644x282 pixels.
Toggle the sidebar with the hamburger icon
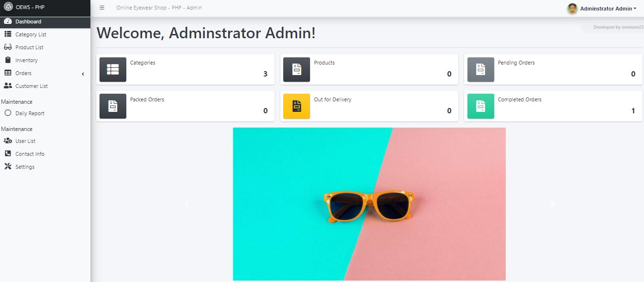coord(102,8)
